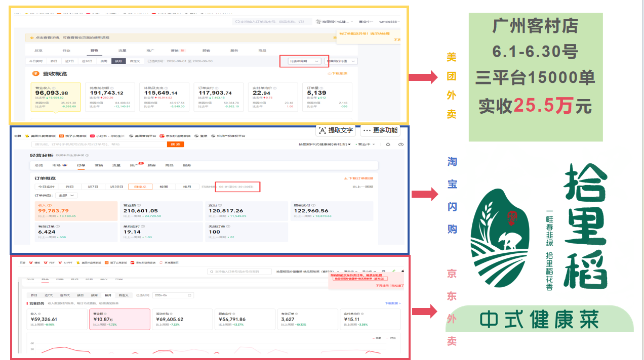
Task: Click the help question-mark icon beside bell
Action: click(401, 145)
